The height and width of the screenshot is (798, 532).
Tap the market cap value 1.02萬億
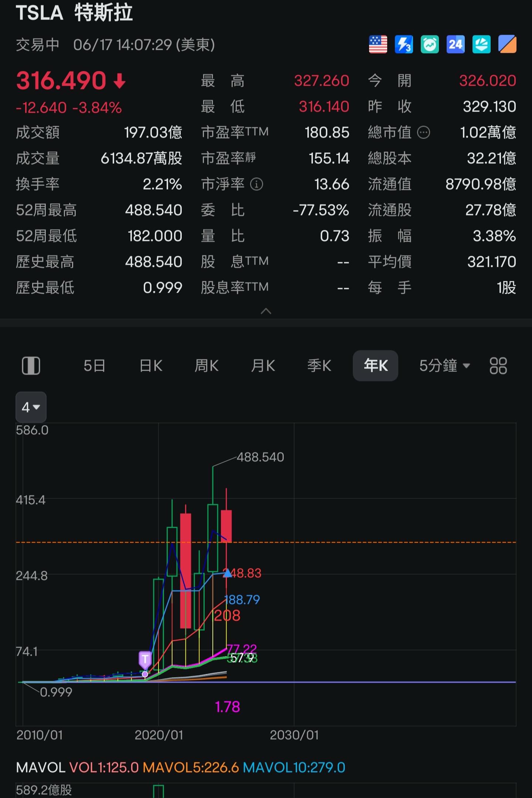tap(488, 132)
